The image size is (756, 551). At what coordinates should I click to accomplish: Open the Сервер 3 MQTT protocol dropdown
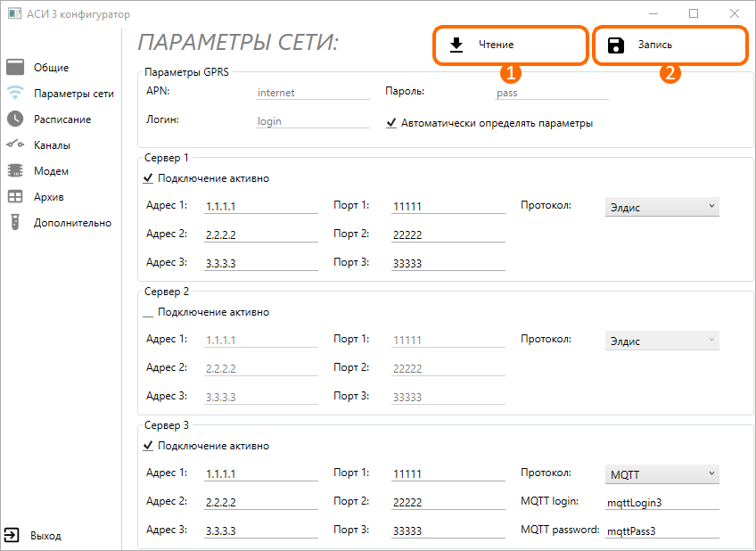tap(662, 474)
